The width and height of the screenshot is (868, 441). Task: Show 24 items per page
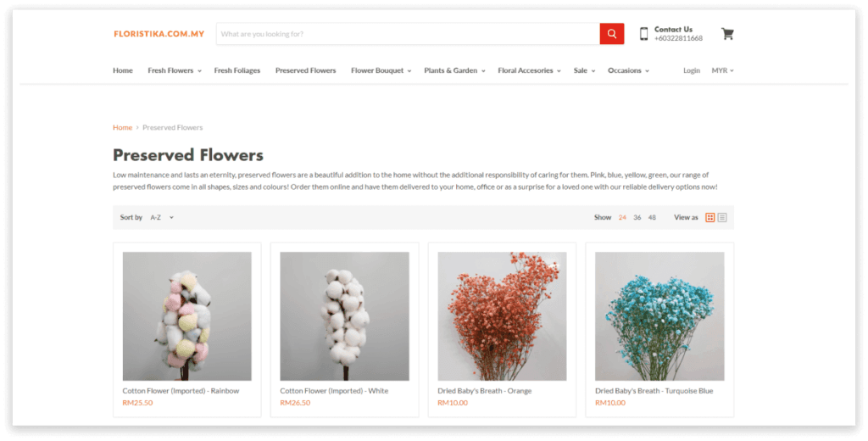click(622, 218)
